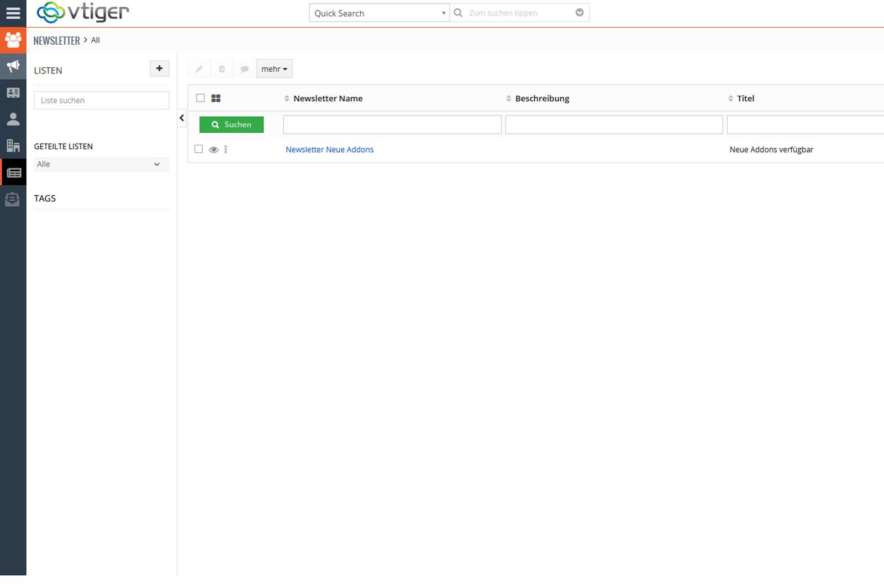Image resolution: width=884 pixels, height=588 pixels.
Task: Open the Contacts card sidebar icon
Action: tap(13, 93)
